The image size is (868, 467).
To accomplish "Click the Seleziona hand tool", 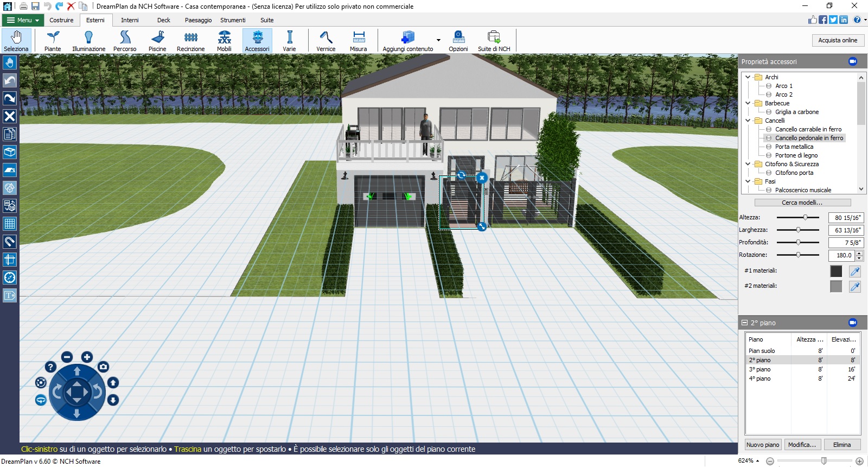I will click(x=16, y=41).
